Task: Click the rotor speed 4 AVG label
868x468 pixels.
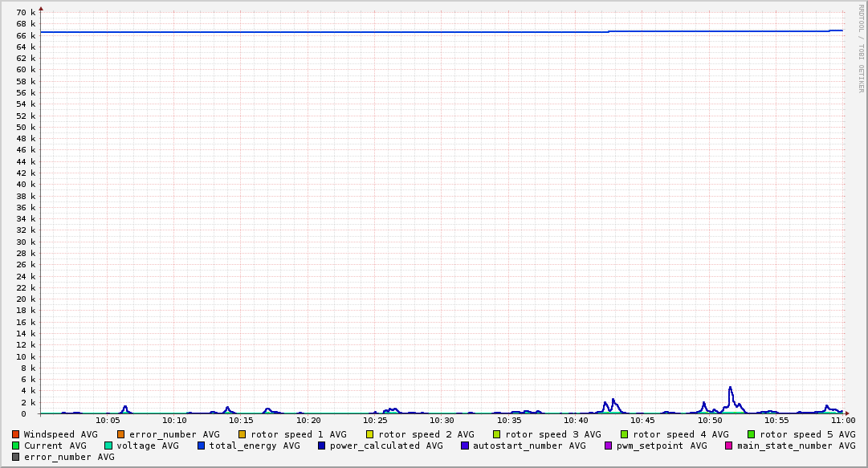Action: tap(680, 434)
